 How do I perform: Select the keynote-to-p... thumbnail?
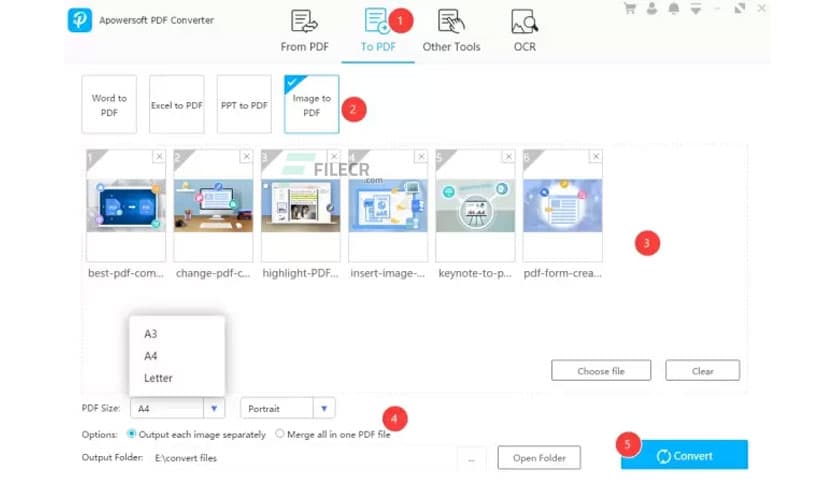pos(475,206)
